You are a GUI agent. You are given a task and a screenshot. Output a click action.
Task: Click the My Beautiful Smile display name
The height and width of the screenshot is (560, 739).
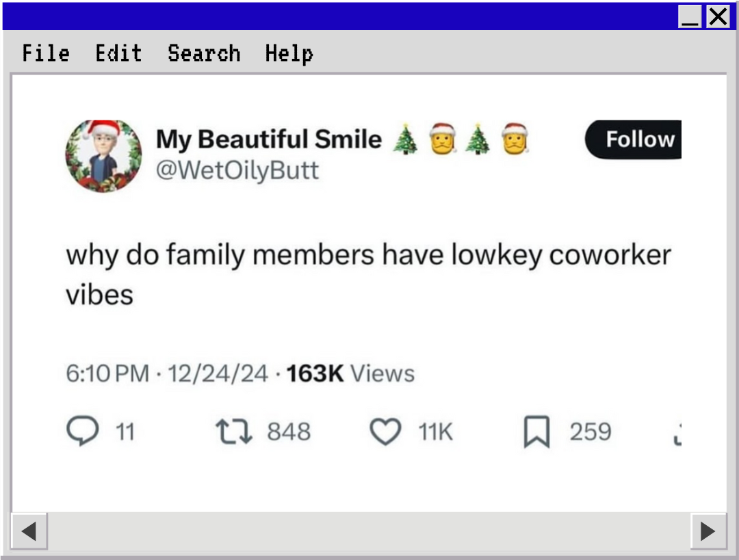269,139
